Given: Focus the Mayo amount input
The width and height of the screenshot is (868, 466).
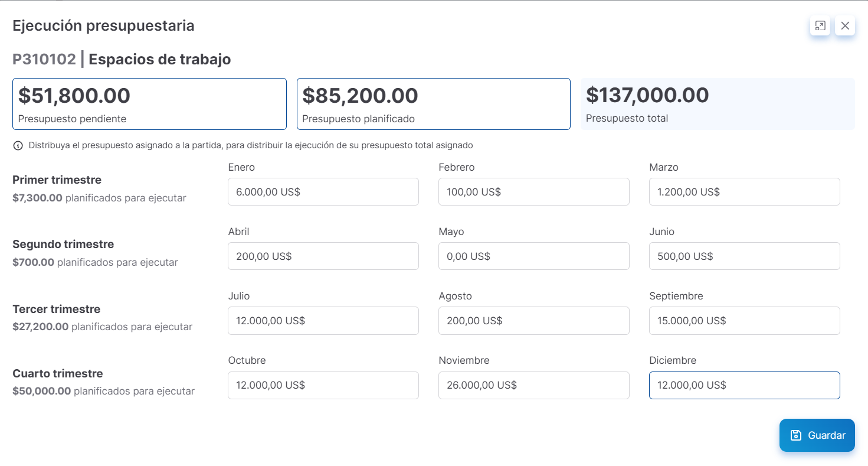Looking at the screenshot, I should pyautogui.click(x=533, y=256).
